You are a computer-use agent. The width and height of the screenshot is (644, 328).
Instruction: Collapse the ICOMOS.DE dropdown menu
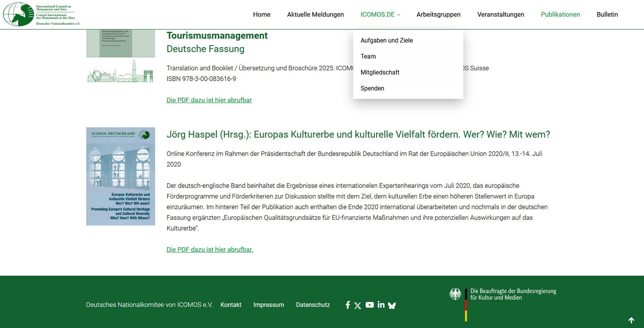coord(380,15)
